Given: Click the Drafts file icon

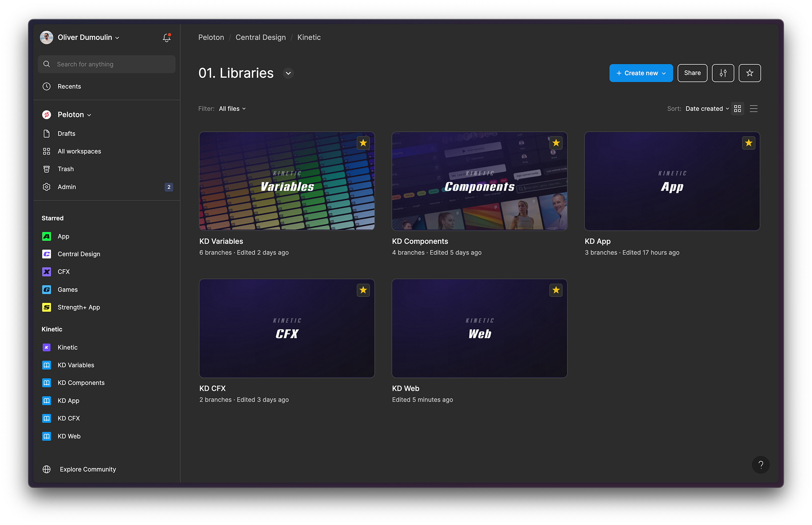Looking at the screenshot, I should (47, 134).
